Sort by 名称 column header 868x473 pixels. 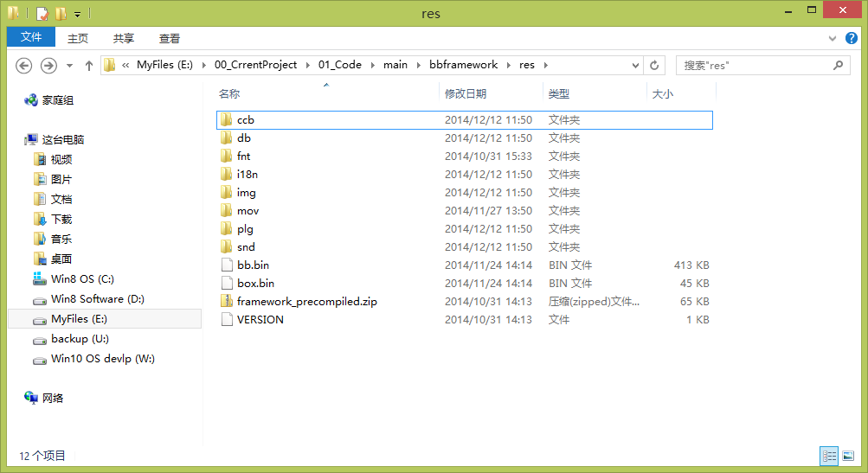(326, 93)
